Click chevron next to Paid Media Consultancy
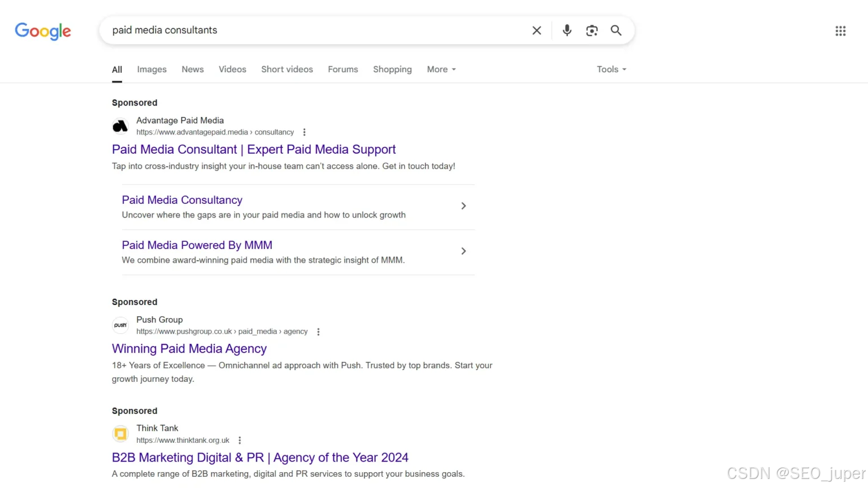This screenshot has height=488, width=868. click(x=463, y=206)
